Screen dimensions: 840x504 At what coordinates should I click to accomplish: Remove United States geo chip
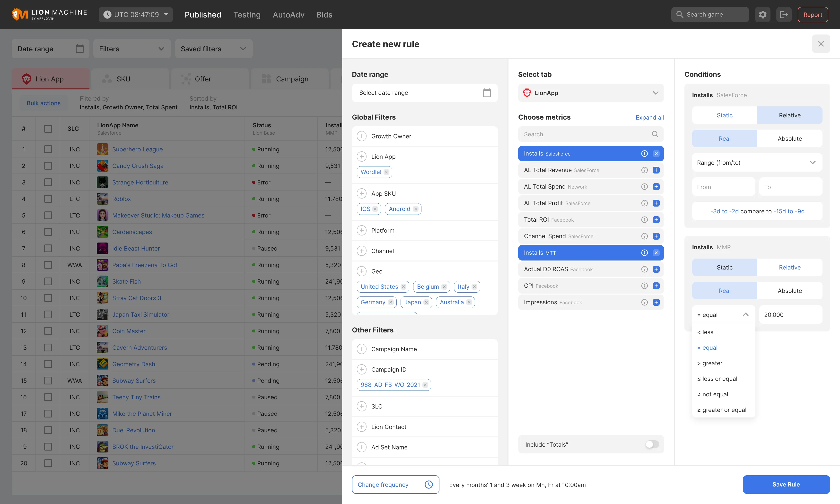(x=403, y=287)
